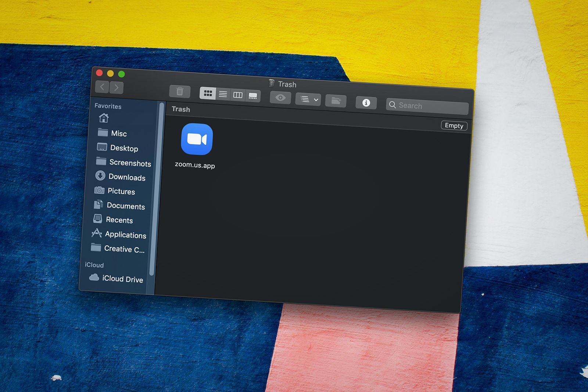Switch to icon grid view
This screenshot has height=392, width=588.
pos(208,93)
